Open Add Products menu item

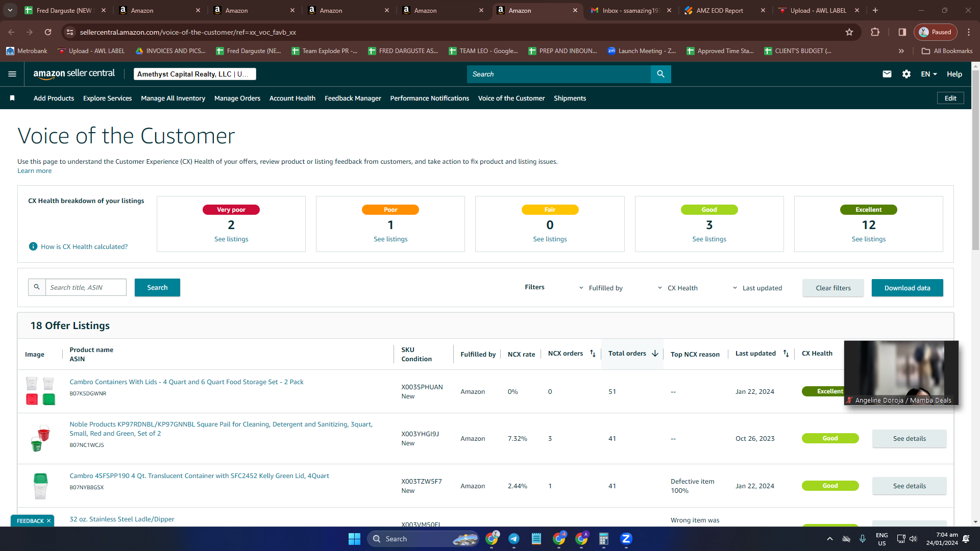[x=54, y=98]
